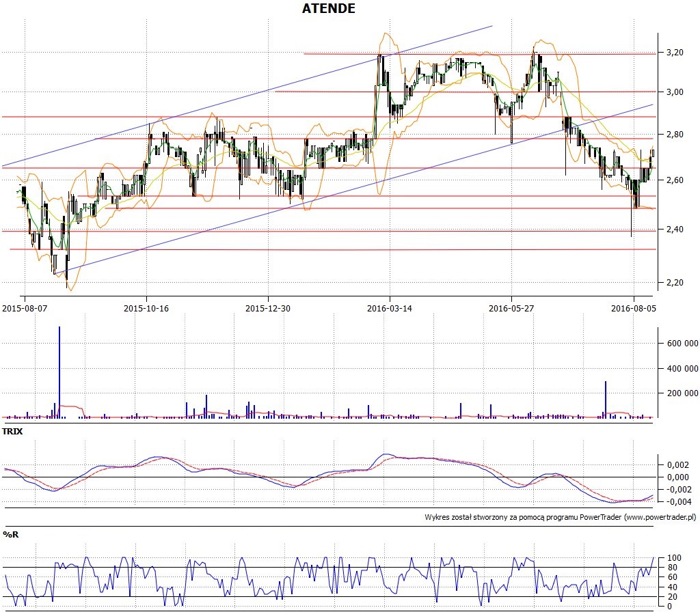The height and width of the screenshot is (612, 700).
Task: Click the 3,20 price axis label
Action: point(675,53)
